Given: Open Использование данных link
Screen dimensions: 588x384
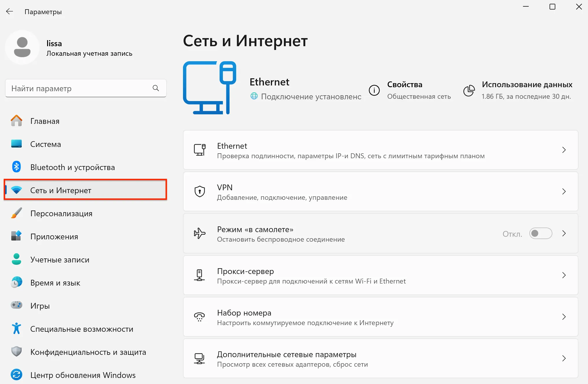Looking at the screenshot, I should point(527,85).
